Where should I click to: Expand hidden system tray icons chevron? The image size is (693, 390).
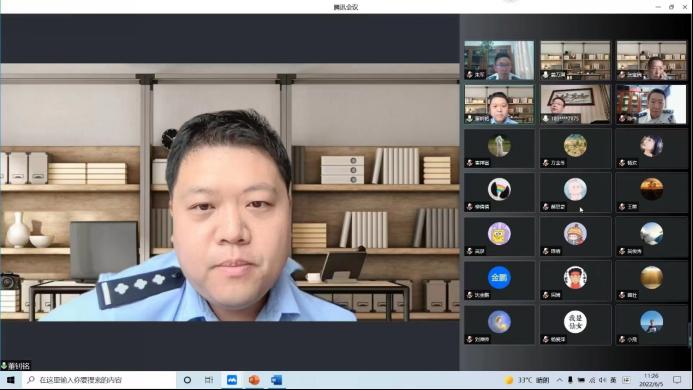pyautogui.click(x=560, y=380)
